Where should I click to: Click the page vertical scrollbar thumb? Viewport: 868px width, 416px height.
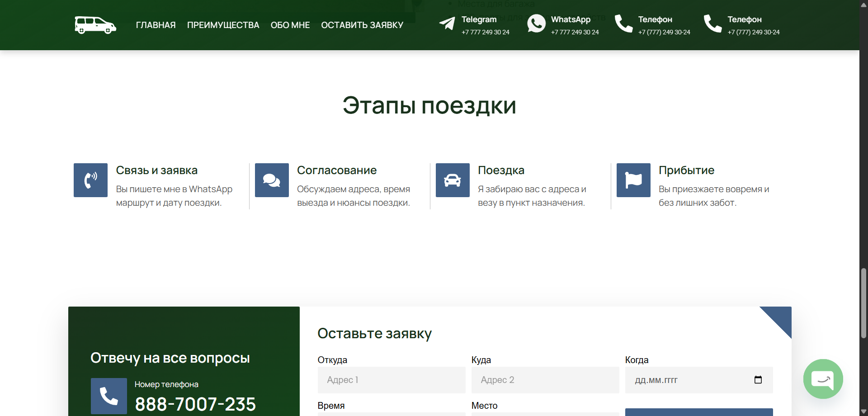click(863, 303)
